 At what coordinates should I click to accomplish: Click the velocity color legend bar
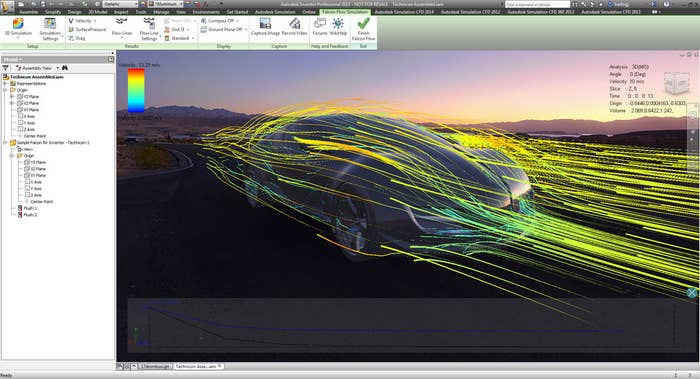(136, 90)
